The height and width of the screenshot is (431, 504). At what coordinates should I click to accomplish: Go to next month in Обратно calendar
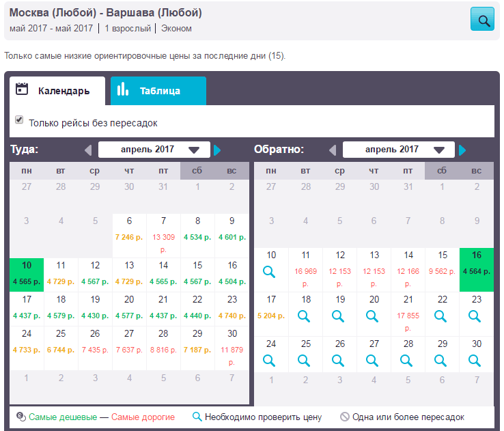coord(462,150)
